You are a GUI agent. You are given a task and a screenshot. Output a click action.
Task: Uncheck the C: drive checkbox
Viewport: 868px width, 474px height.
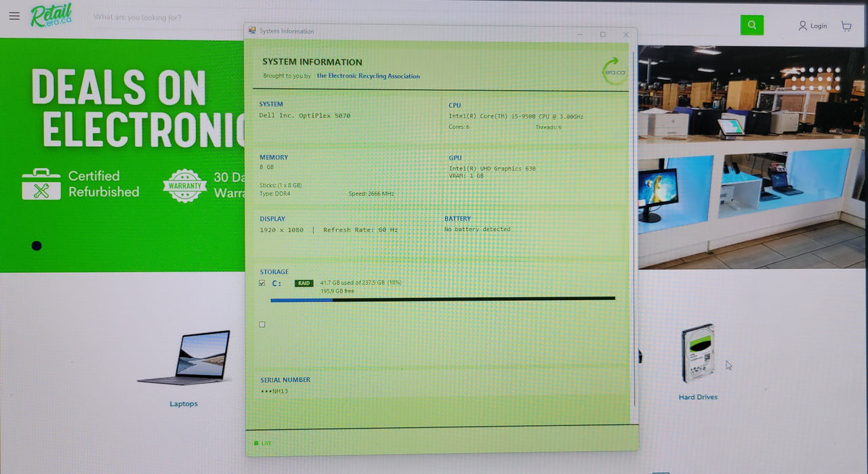pos(262,283)
